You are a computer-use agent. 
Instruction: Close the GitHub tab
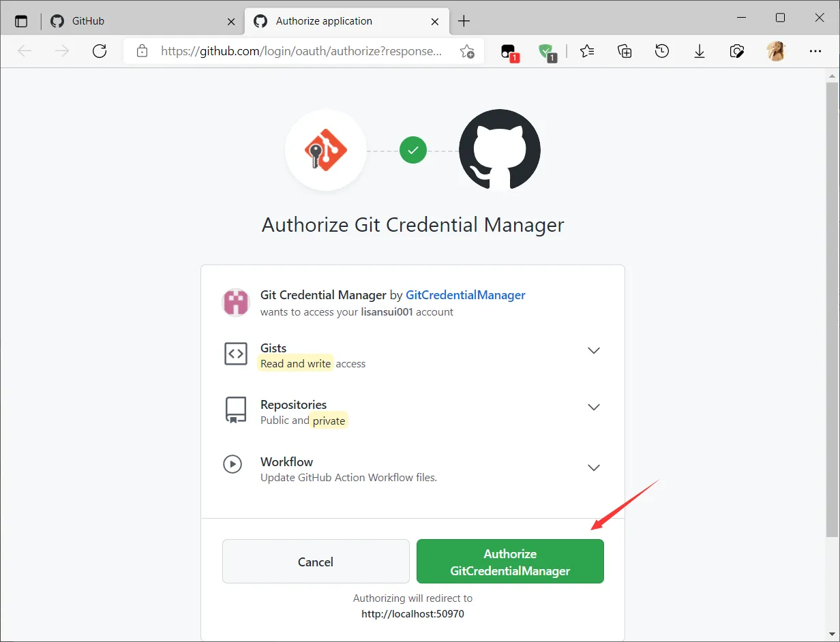tap(231, 21)
